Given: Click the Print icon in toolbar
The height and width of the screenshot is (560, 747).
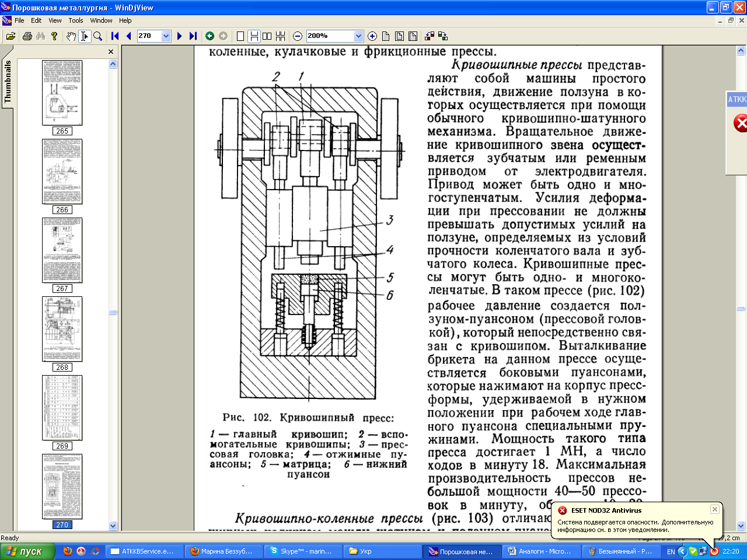Looking at the screenshot, I should [x=27, y=36].
